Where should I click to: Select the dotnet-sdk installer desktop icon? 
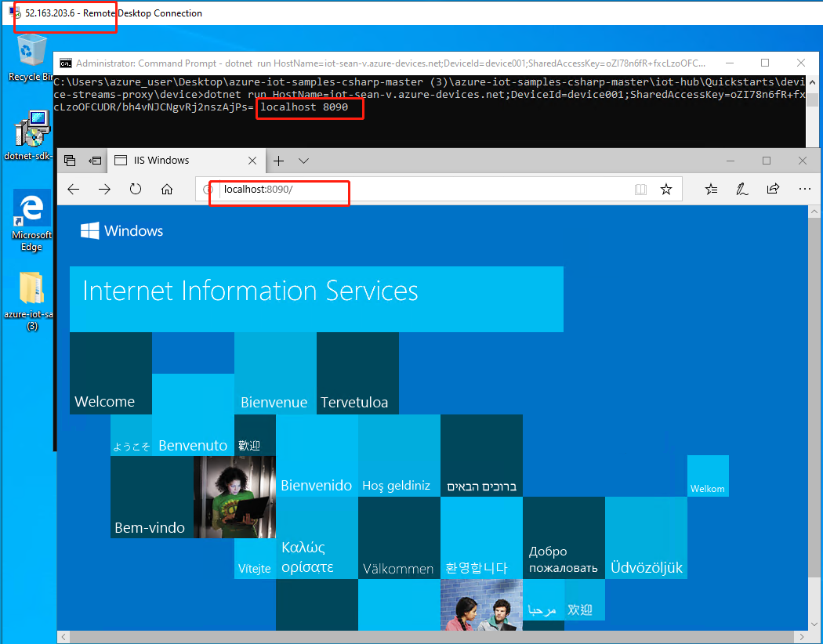(31, 136)
